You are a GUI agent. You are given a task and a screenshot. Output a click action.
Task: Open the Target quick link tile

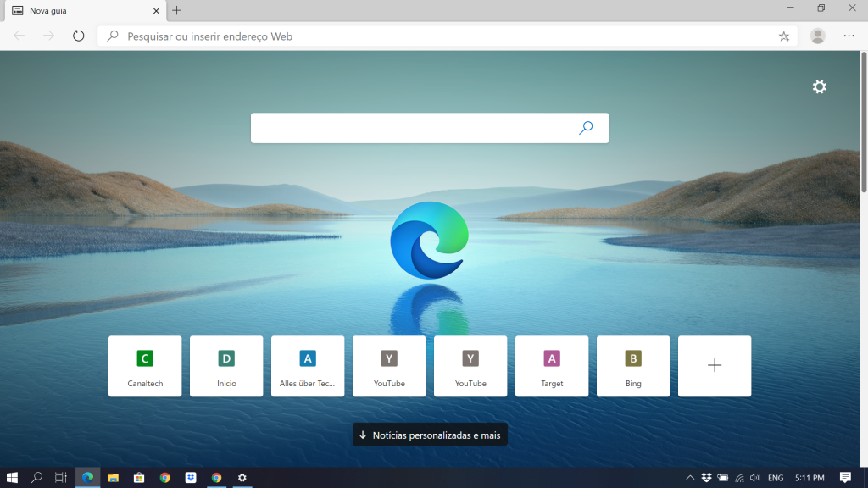[552, 366]
